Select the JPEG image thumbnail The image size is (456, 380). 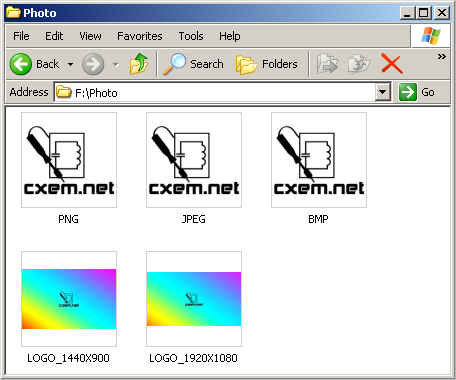pos(194,160)
